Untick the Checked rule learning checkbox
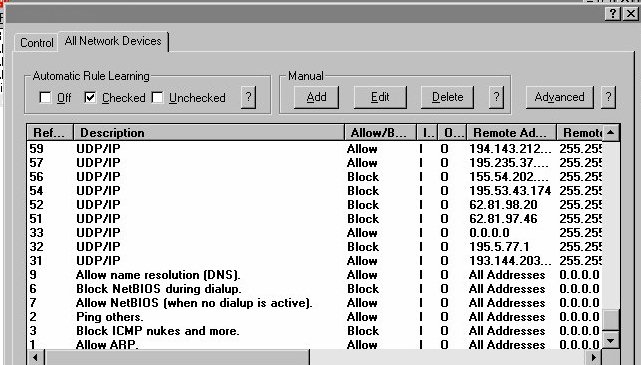Image resolution: width=641 pixels, height=365 pixels. (x=90, y=97)
